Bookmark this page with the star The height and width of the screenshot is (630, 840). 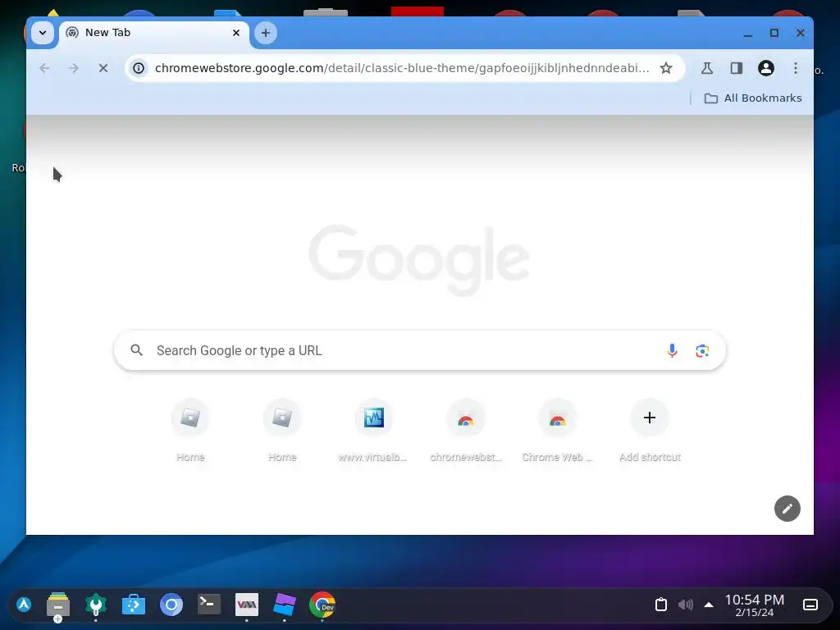pyautogui.click(x=666, y=68)
